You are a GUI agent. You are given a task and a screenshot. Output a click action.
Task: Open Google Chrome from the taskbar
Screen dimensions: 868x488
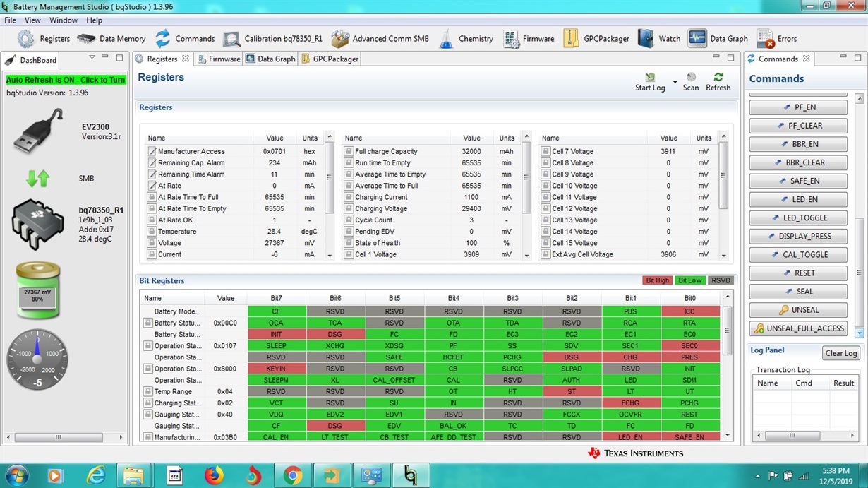pos(293,476)
